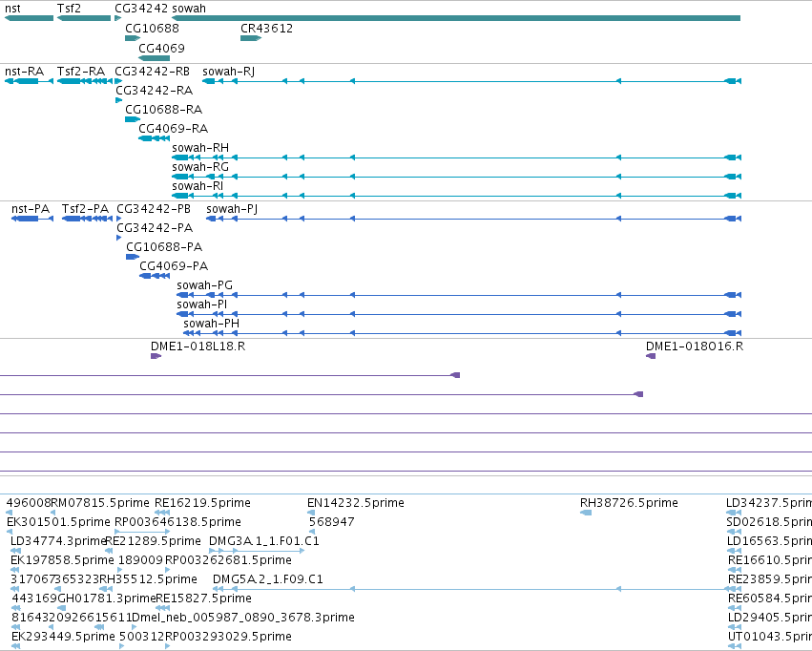Select the Dmel_neb_005987_0890_3678.3prime label
The image size is (812, 651).
[x=243, y=617]
